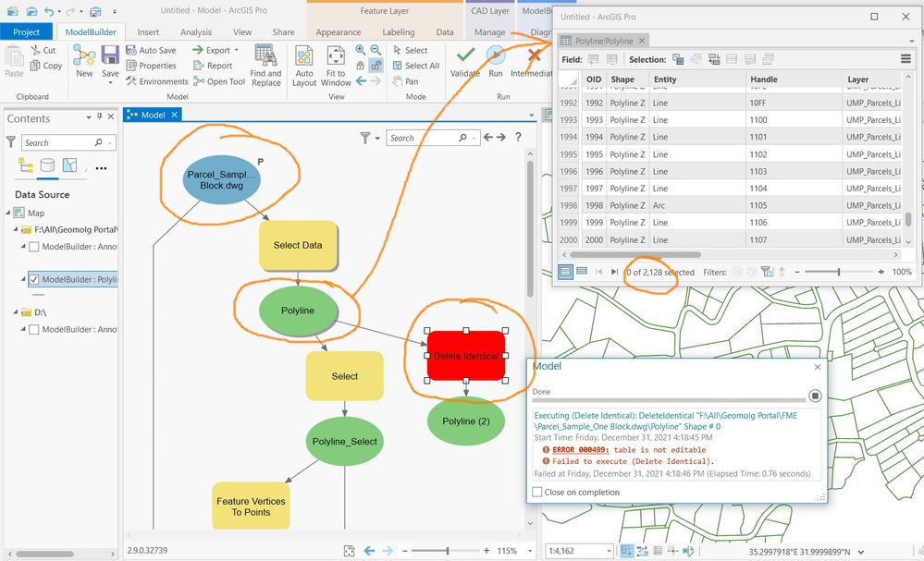Check the ModelBuilder : Anno layer under F:\All
The height and width of the screenshot is (561, 924).
[x=34, y=247]
